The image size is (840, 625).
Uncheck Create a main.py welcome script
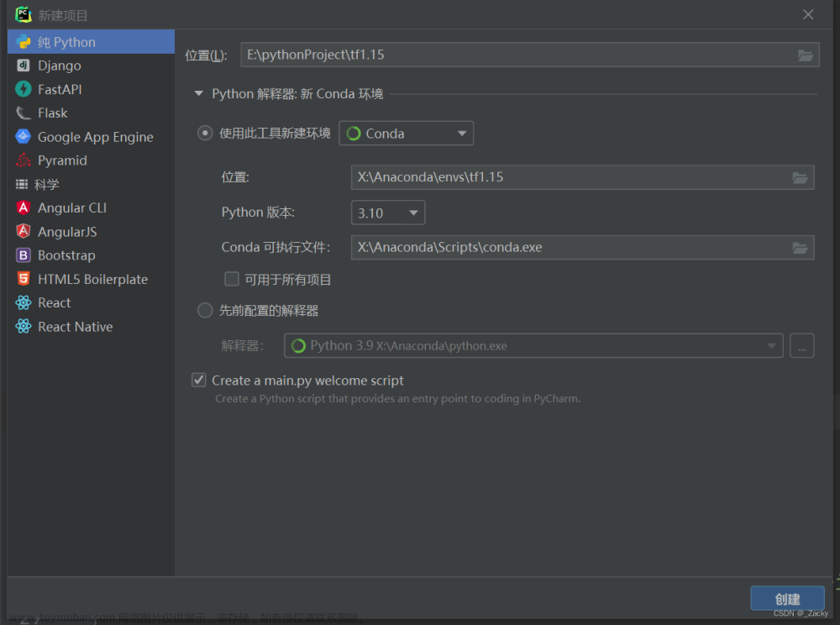point(199,381)
